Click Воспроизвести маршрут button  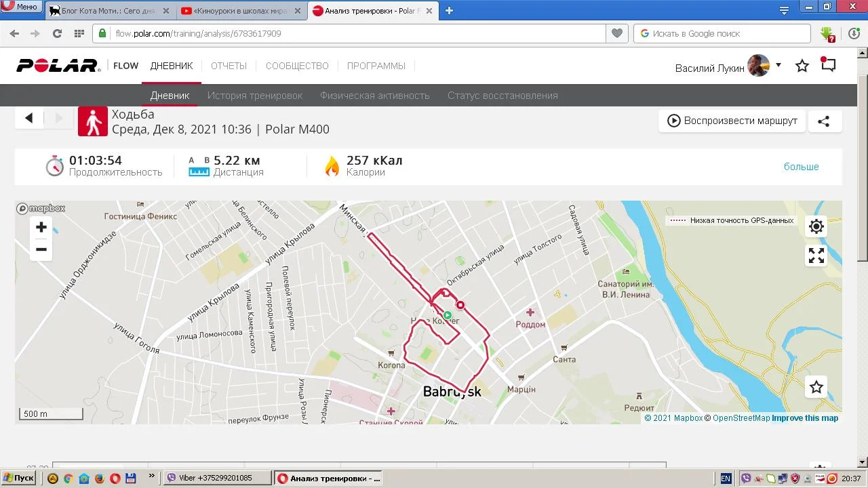732,121
